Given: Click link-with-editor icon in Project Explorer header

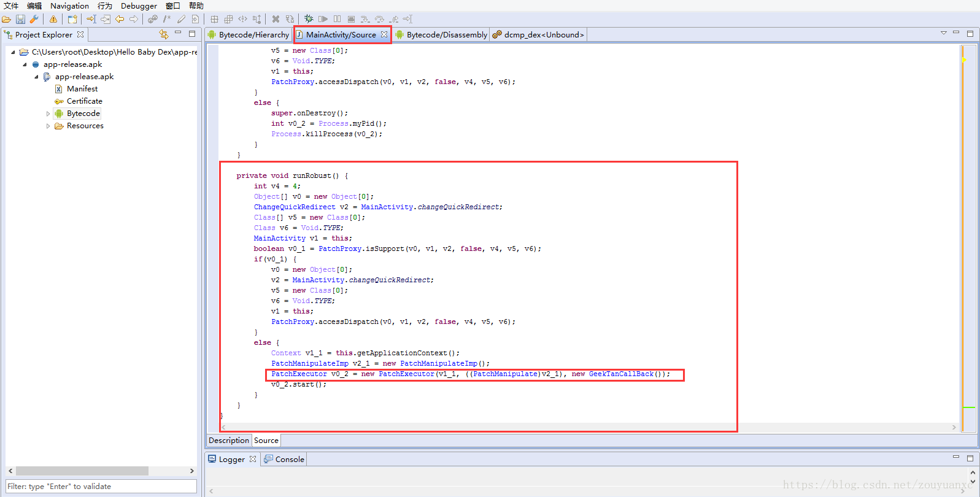Looking at the screenshot, I should (x=163, y=34).
